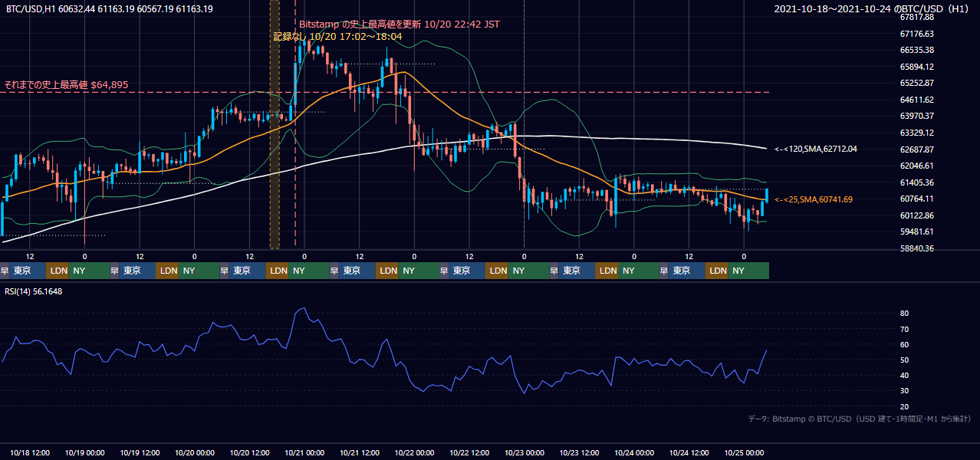
Task: Click the RSI(14) 56.1648 indicator label
Action: click(34, 291)
